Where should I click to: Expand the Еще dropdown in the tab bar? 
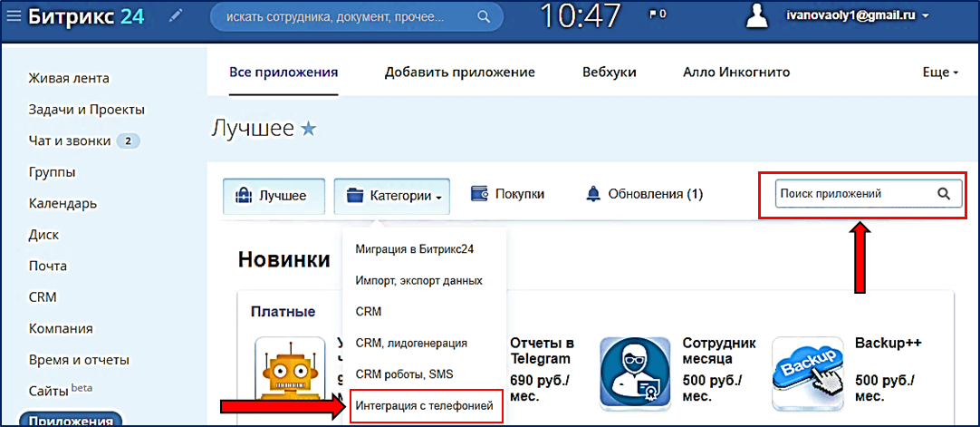(x=941, y=73)
